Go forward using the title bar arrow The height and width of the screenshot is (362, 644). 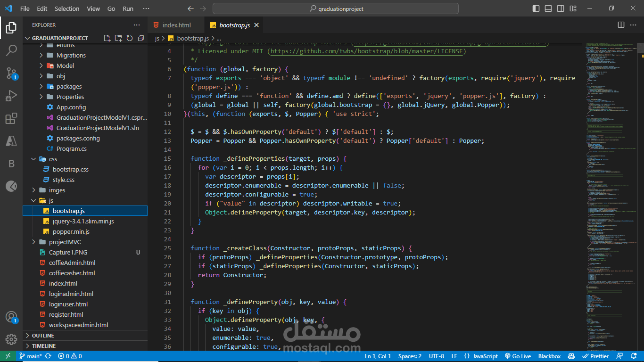click(x=203, y=8)
